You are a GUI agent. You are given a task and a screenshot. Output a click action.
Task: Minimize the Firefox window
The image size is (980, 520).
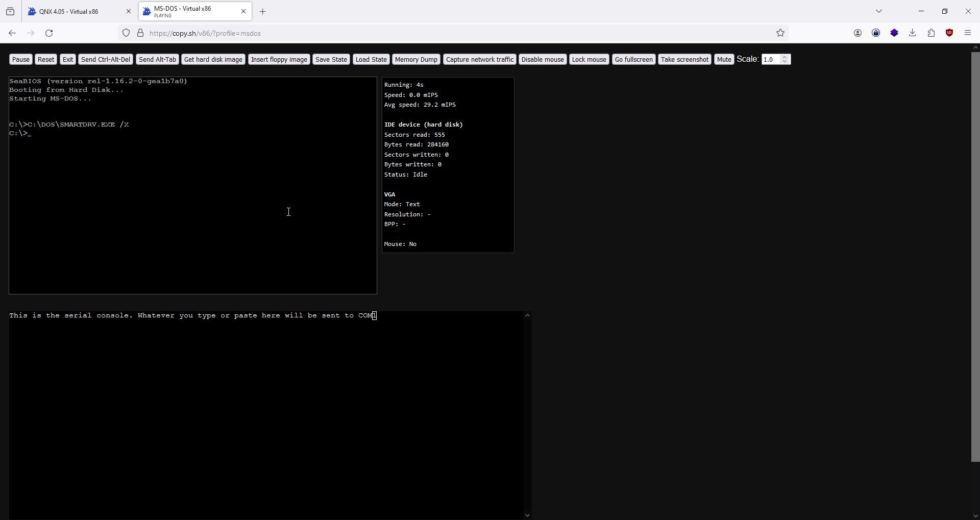pyautogui.click(x=921, y=11)
